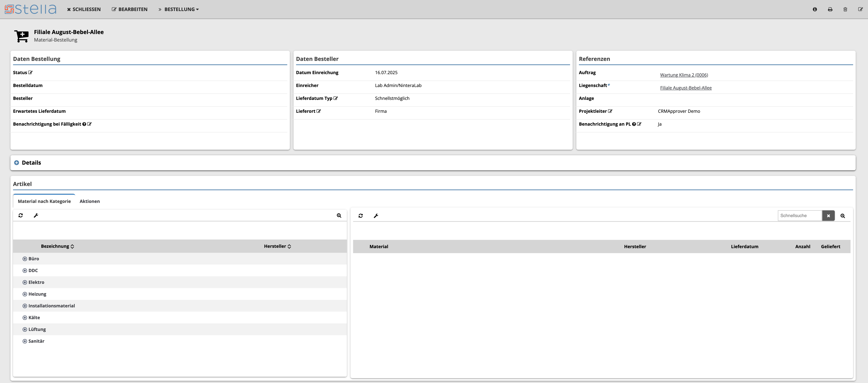The height and width of the screenshot is (383, 868).
Task: Edit the Lieferort field via pencil icon
Action: click(319, 111)
